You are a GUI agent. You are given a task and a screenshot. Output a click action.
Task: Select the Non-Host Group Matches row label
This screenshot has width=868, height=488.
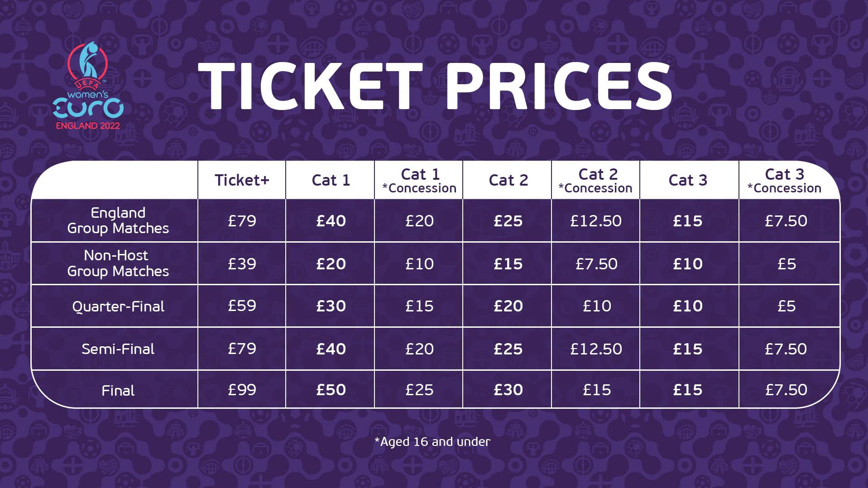[118, 263]
